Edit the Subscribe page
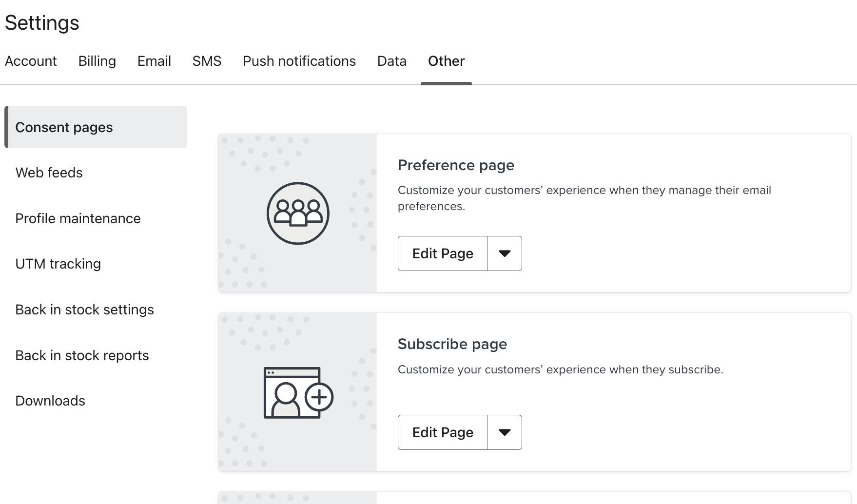Screen dimensions: 857x504 (443, 432)
